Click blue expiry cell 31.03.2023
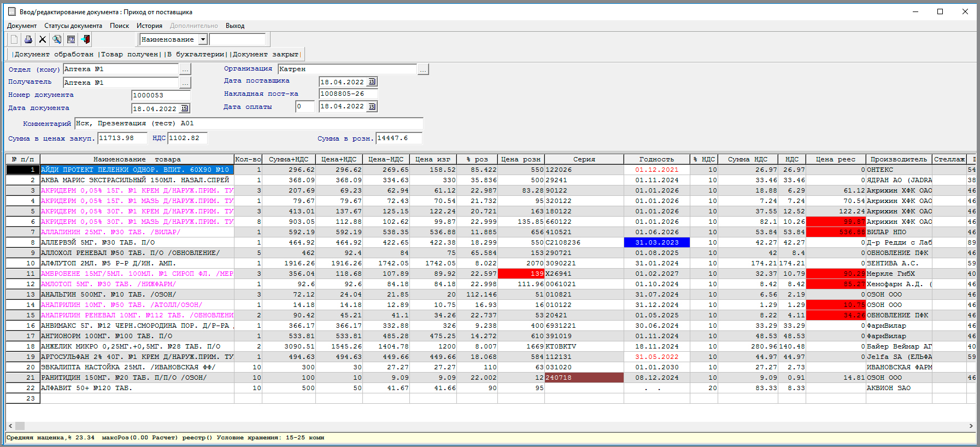This screenshot has width=980, height=447. pos(656,242)
